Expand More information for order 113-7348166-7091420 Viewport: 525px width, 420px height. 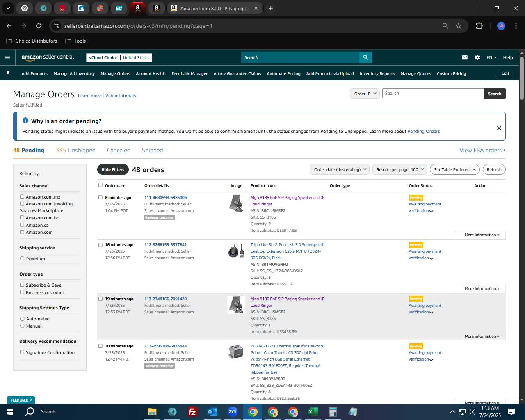coord(482,336)
